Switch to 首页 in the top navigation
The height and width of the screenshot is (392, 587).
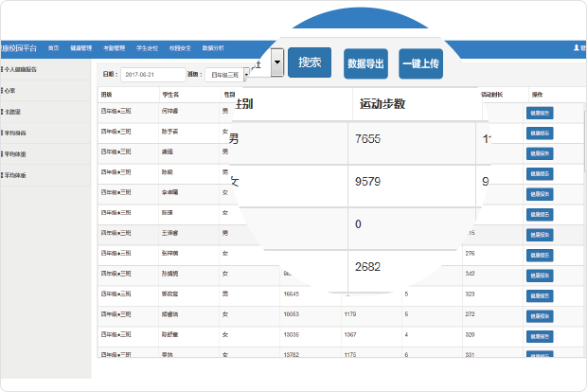pyautogui.click(x=53, y=47)
